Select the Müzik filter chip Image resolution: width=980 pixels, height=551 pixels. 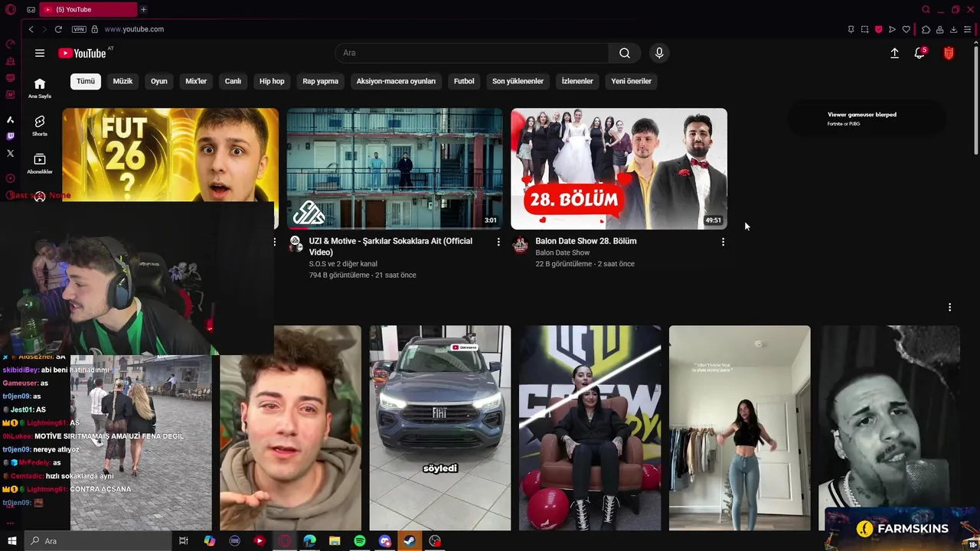(122, 81)
